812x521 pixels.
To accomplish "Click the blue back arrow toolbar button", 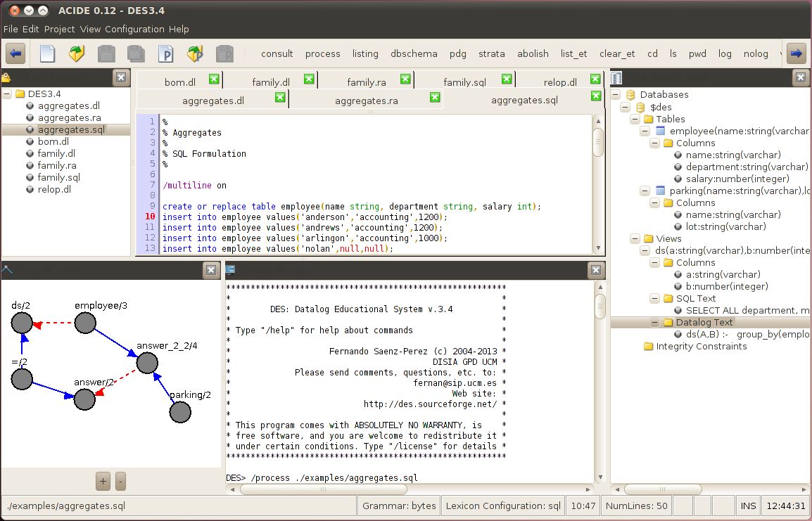I will click(x=15, y=53).
